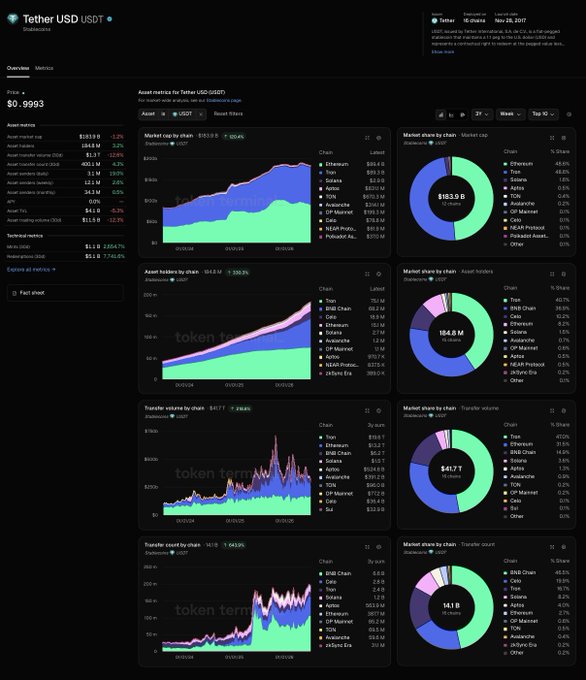Toggle BNB Chain in Asset holders by chain legend

pos(351,309)
